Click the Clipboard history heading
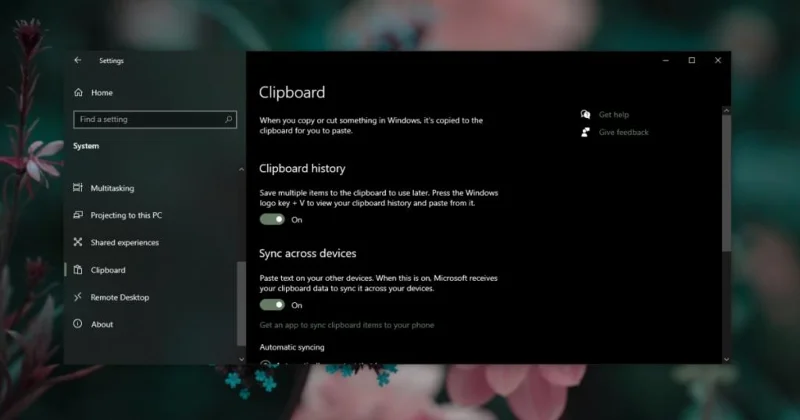Image resolution: width=800 pixels, height=420 pixels. [x=302, y=168]
